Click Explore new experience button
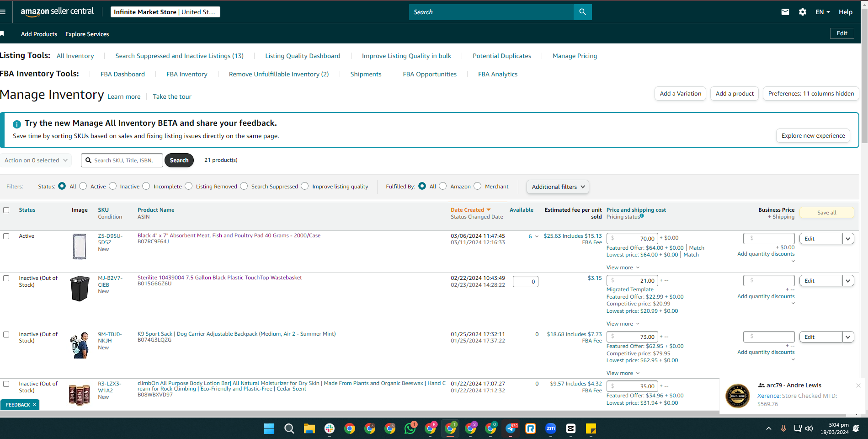Image resolution: width=868 pixels, height=439 pixels. [x=813, y=136]
